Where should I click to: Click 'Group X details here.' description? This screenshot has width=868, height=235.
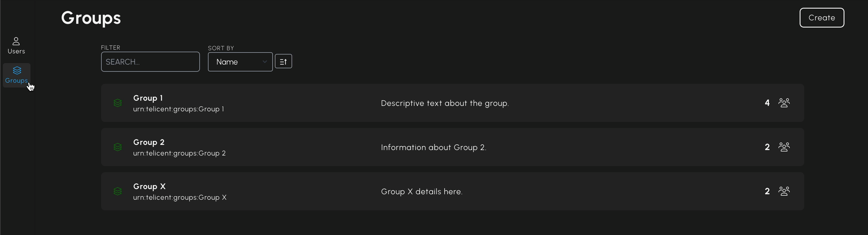click(422, 192)
